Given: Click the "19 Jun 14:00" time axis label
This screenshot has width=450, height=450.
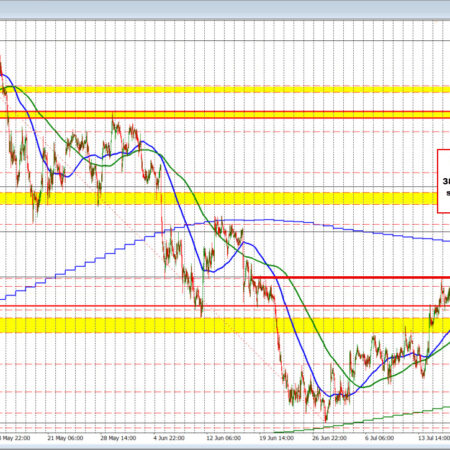Looking at the screenshot, I should coord(276,438).
